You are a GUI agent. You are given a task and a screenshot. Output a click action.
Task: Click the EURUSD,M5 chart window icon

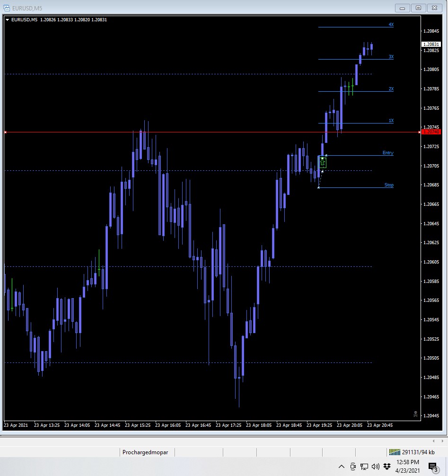(6, 8)
